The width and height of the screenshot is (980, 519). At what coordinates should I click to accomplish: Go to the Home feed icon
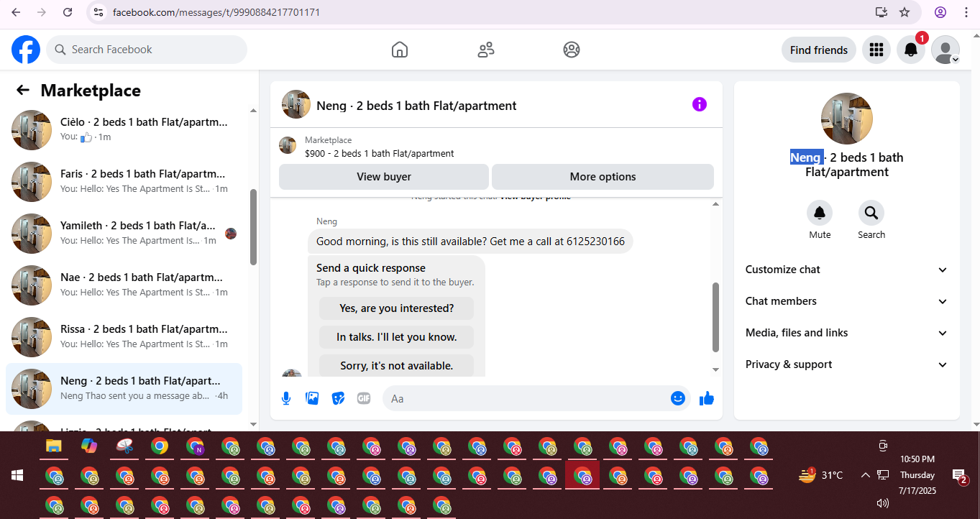coord(400,50)
